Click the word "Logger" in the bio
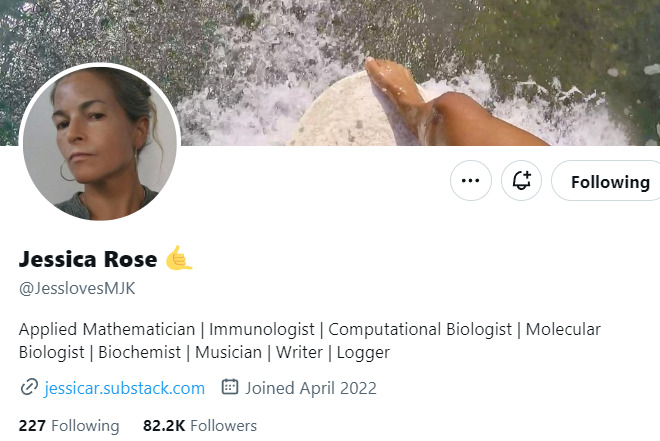Screen dimensions: 660x441 (x=363, y=352)
